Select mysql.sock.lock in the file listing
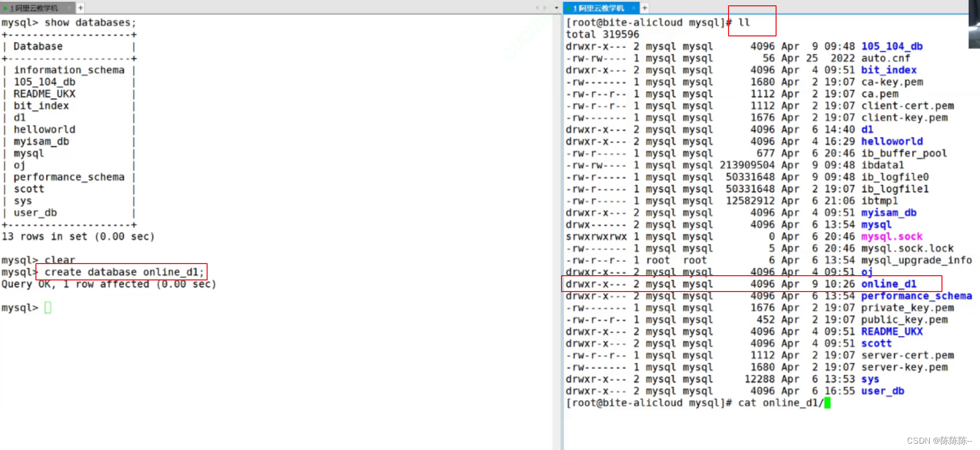The width and height of the screenshot is (980, 450). 908,248
